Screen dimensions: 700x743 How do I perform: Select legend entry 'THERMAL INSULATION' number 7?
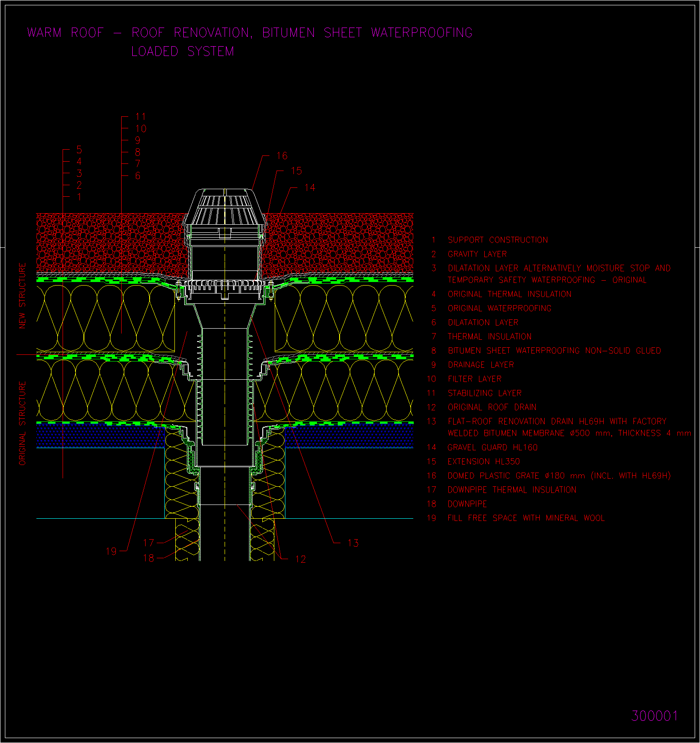[x=489, y=337]
